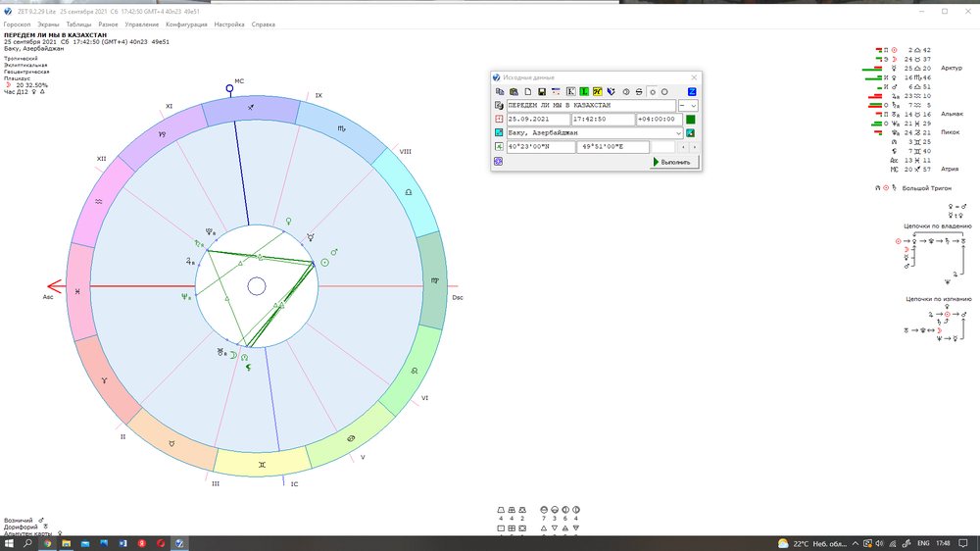Click the purple ornament icon at bottom-left

click(x=498, y=162)
